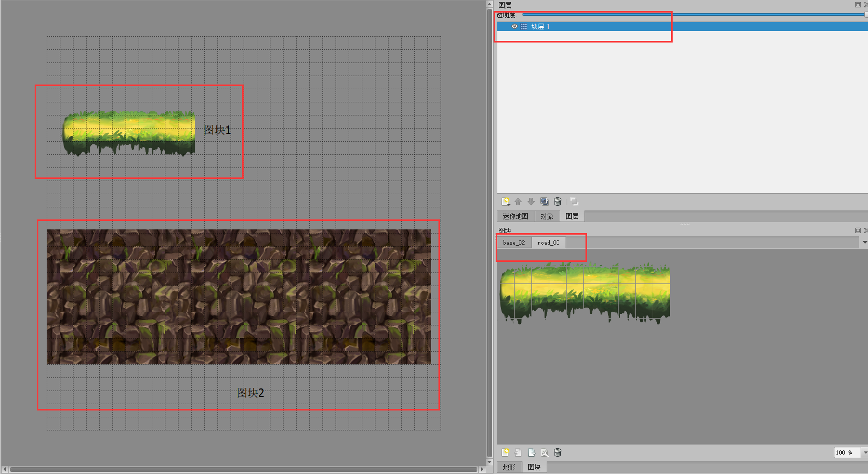Click the grass tile placed on the map
The height and width of the screenshot is (474, 868).
pos(129,133)
